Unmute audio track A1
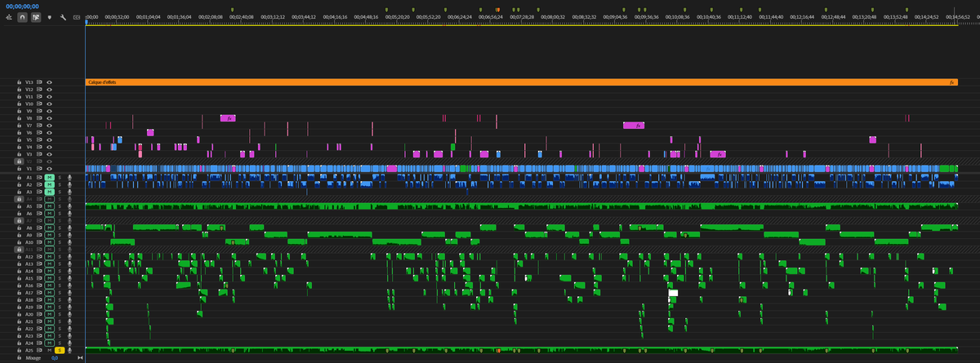Image resolution: width=980 pixels, height=363 pixels. (x=49, y=178)
